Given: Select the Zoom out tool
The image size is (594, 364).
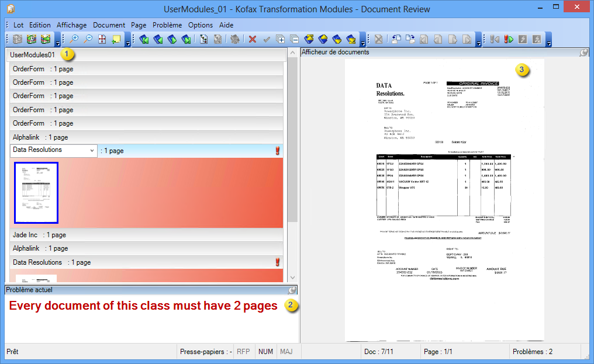Looking at the screenshot, I should point(88,39).
